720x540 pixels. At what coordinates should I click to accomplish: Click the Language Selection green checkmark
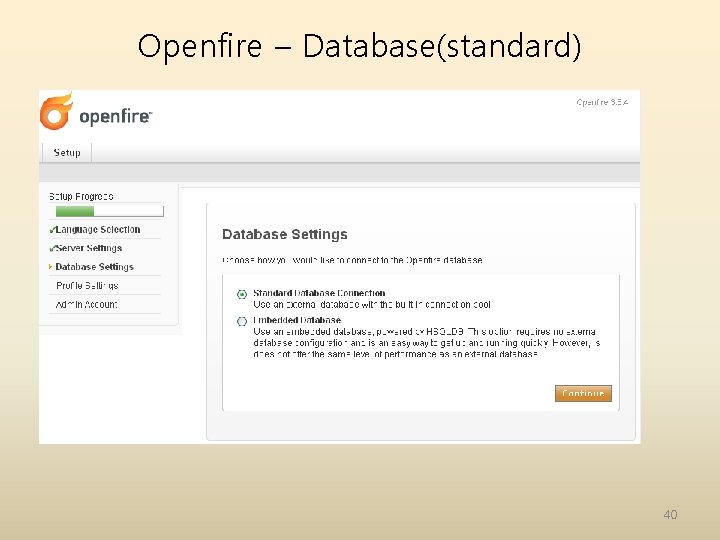click(x=52, y=230)
